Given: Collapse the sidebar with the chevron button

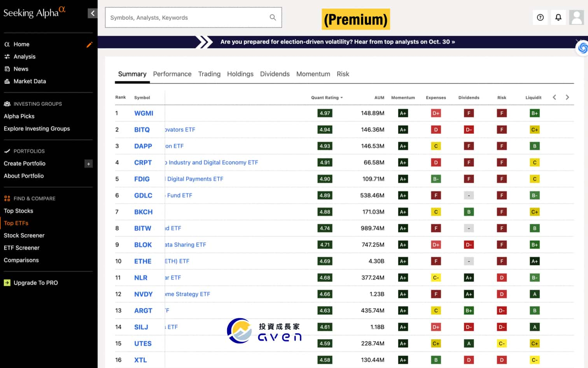Looking at the screenshot, I should pyautogui.click(x=92, y=13).
